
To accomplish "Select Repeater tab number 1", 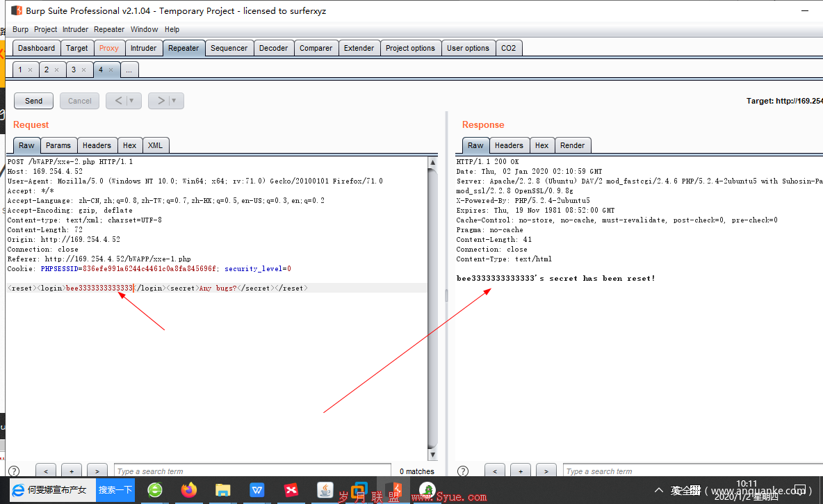I will [20, 70].
